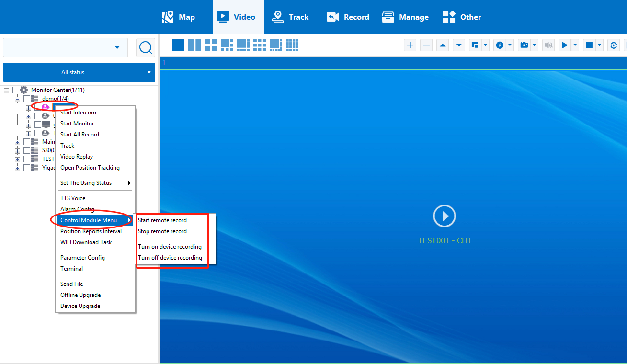Viewport: 627px width, 364px height.
Task: Check the TEST group checkbox
Action: [x=27, y=159]
